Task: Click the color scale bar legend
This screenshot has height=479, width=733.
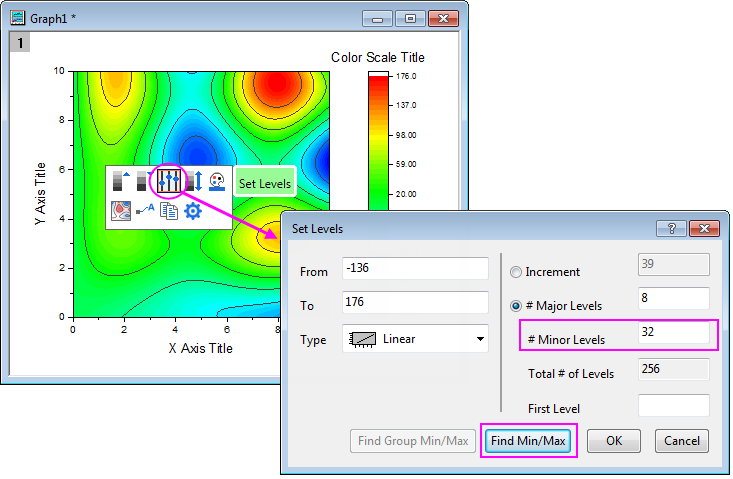Action: click(x=377, y=140)
